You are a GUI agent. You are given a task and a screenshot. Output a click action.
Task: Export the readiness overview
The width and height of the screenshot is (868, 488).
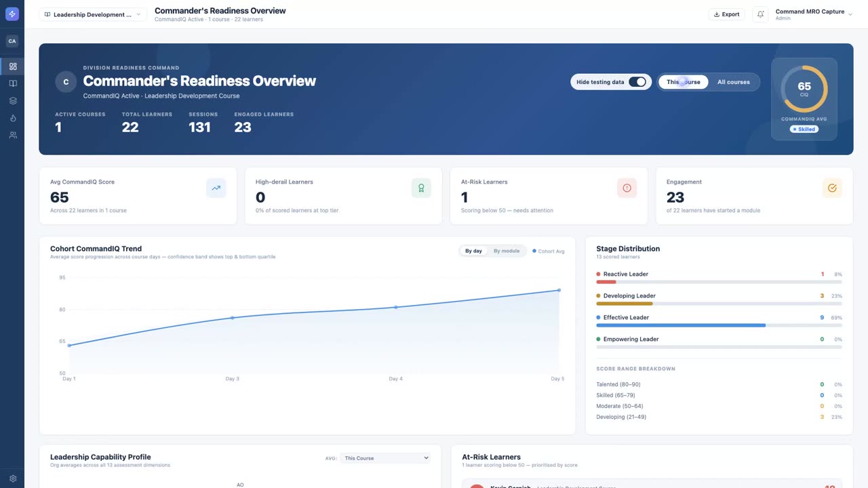coord(726,14)
